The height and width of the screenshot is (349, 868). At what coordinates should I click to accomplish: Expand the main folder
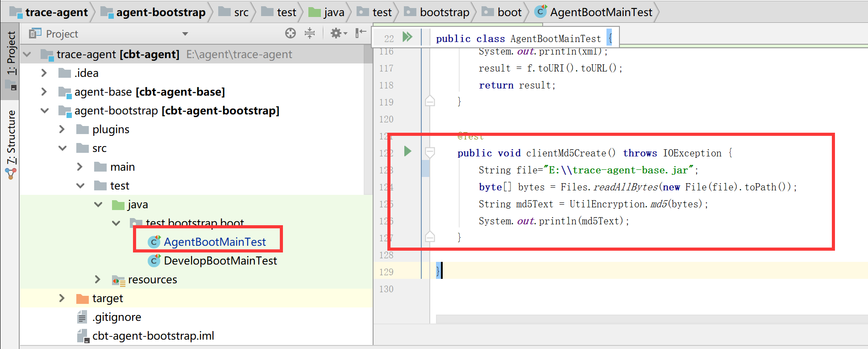tap(80, 167)
